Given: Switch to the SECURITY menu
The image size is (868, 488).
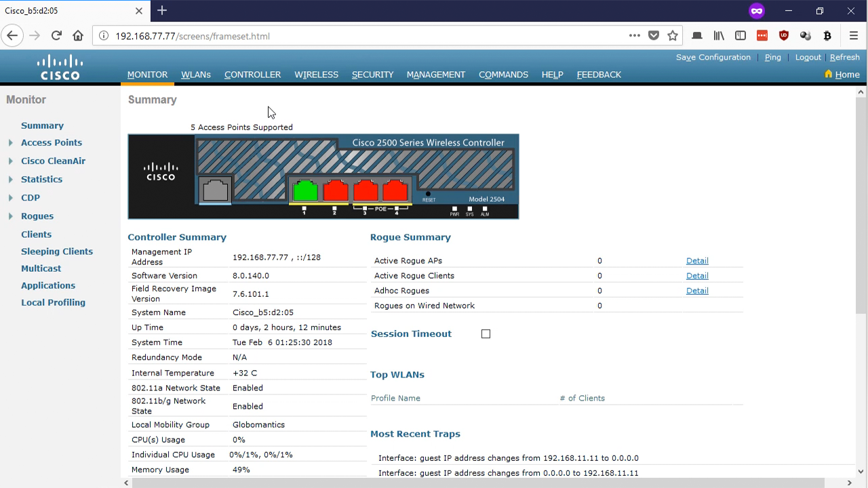Looking at the screenshot, I should [372, 75].
